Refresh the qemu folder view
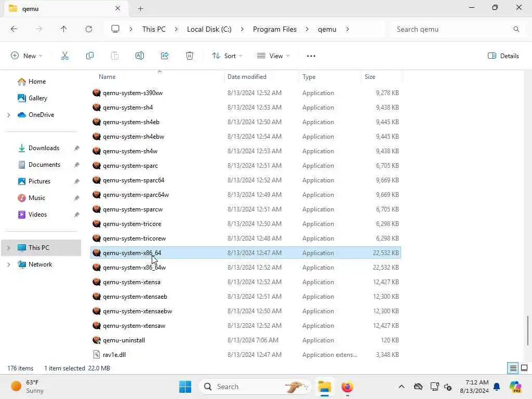The height and width of the screenshot is (399, 532). tap(89, 29)
